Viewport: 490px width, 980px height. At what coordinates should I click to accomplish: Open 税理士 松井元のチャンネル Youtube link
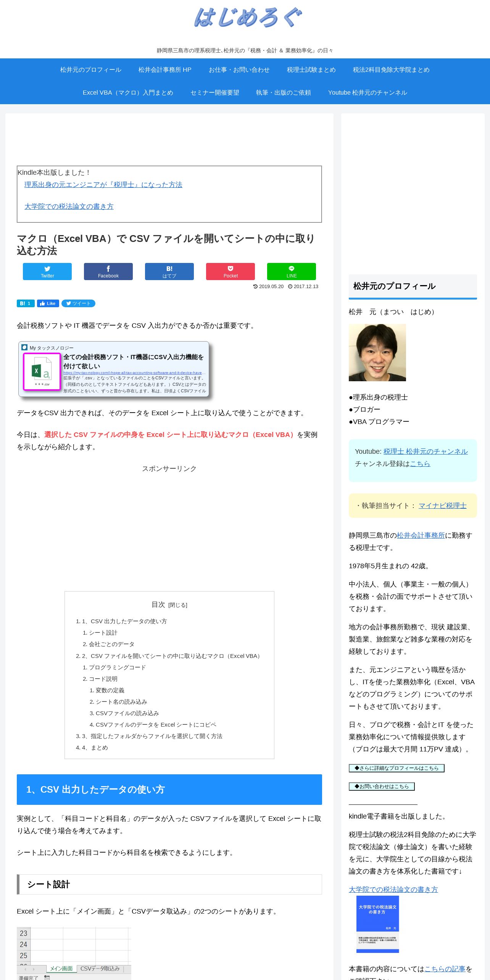point(426,451)
